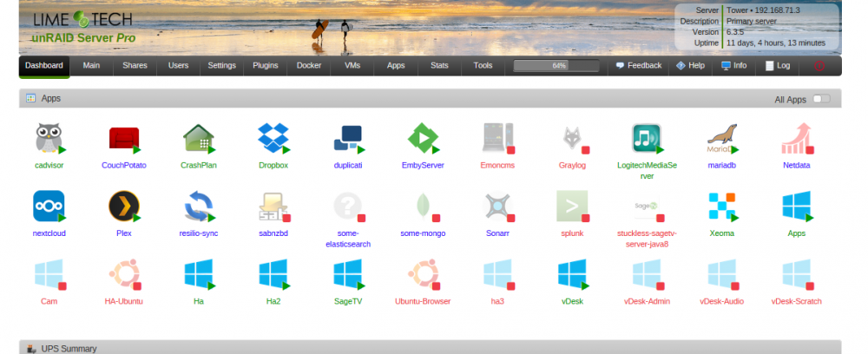Screen dimensions: 868x354
Task: Click the vDesk-Scratch VM icon
Action: [797, 274]
